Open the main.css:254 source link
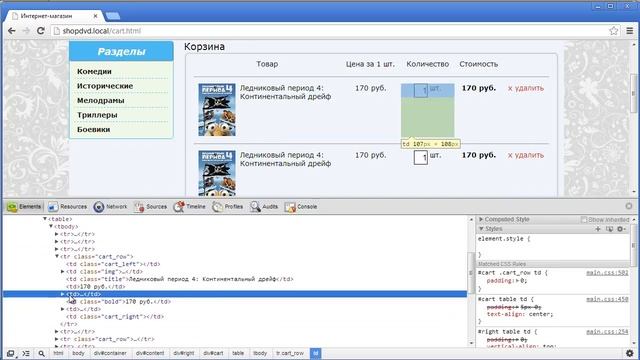The height and width of the screenshot is (360, 640). pyautogui.click(x=607, y=332)
